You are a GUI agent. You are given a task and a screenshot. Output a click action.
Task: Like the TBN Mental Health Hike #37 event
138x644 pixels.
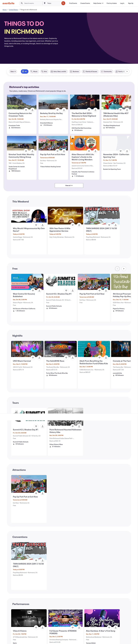[121, 110]
